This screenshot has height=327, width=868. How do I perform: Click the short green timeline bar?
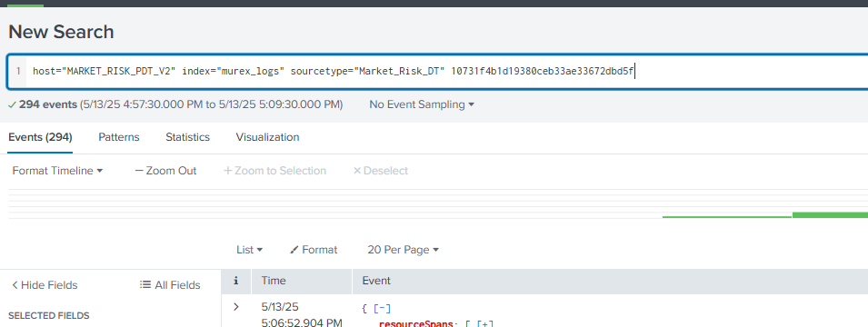[x=727, y=217]
